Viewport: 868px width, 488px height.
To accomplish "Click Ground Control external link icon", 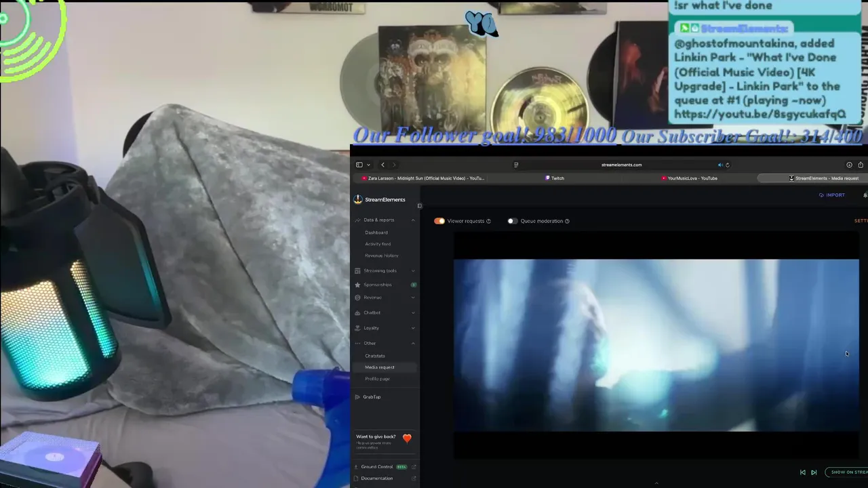I will pos(414,467).
